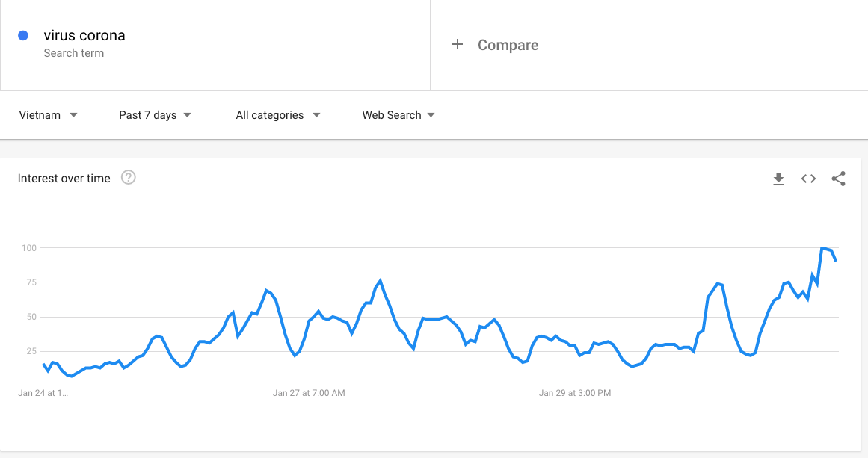
Task: Click the Search term label
Action: (73, 53)
